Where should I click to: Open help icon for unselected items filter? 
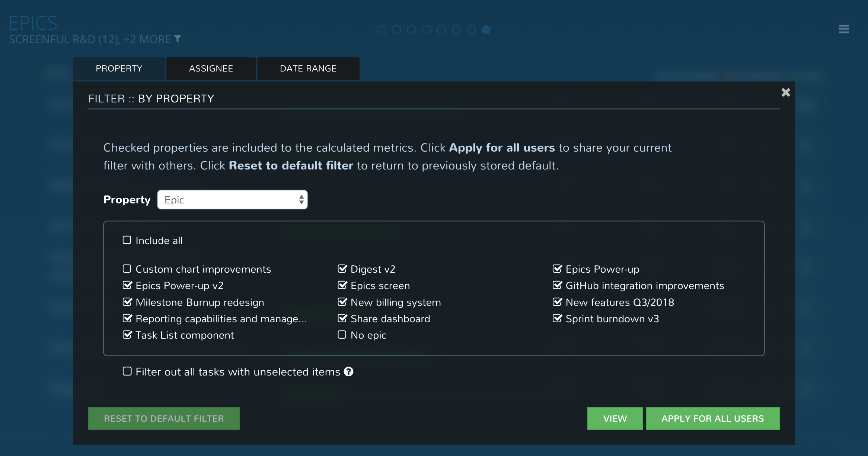pyautogui.click(x=348, y=372)
